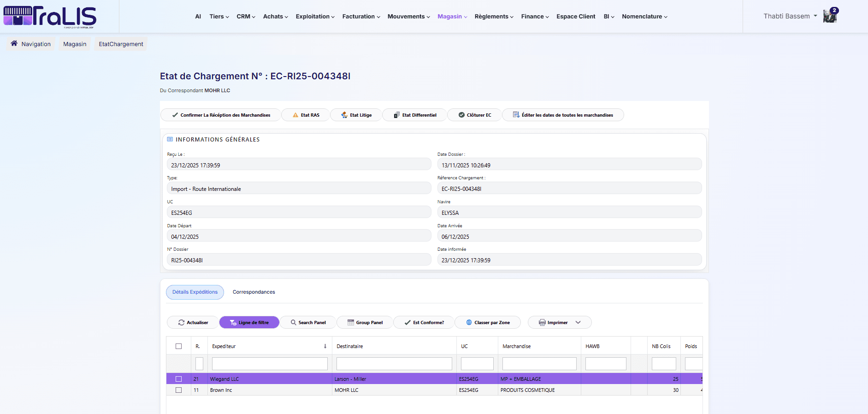Click the EtatChargement breadcrumb
This screenshot has height=414, width=868.
point(121,44)
